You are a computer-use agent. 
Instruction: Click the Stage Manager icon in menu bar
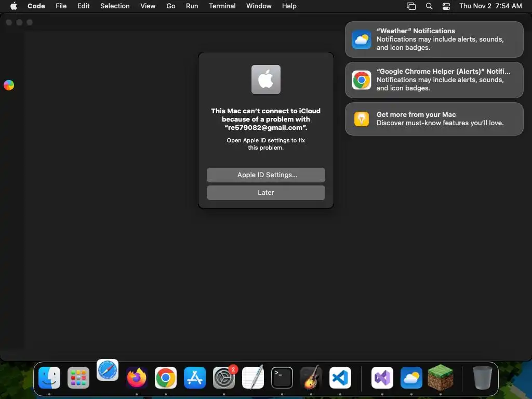pos(411,6)
